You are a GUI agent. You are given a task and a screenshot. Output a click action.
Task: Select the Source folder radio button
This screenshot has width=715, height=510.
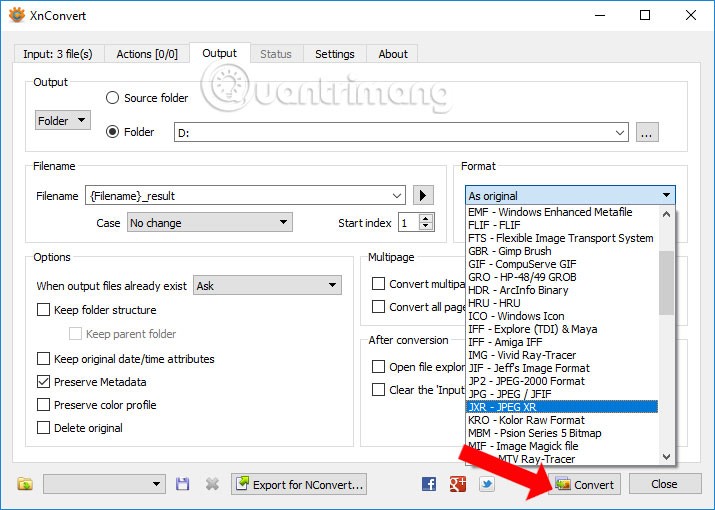(x=113, y=98)
